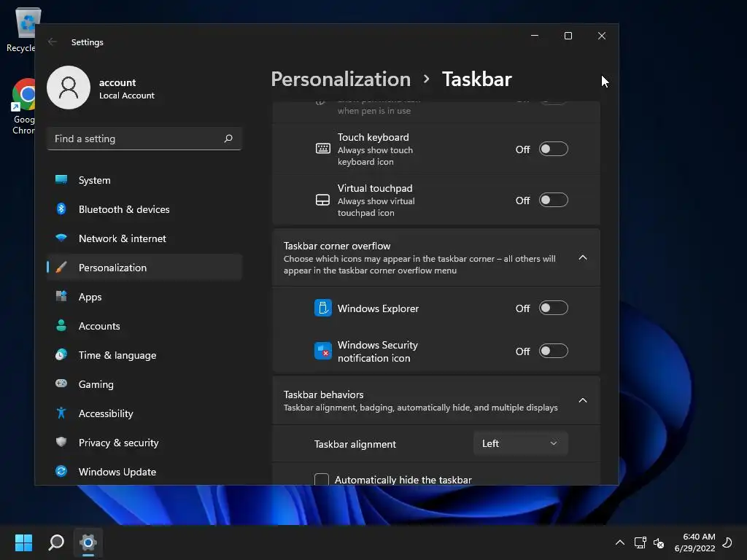
Task: Click the Gaming controller icon
Action: coord(61,384)
